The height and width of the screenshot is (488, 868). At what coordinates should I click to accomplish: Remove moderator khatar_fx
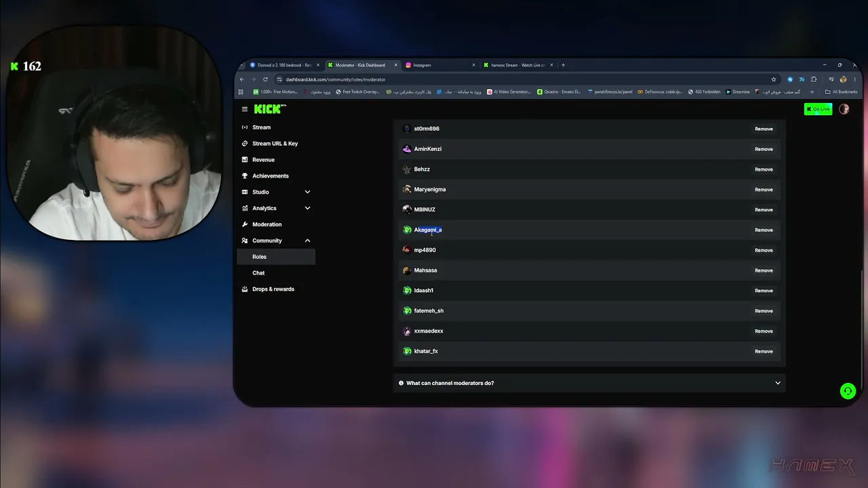(x=764, y=351)
